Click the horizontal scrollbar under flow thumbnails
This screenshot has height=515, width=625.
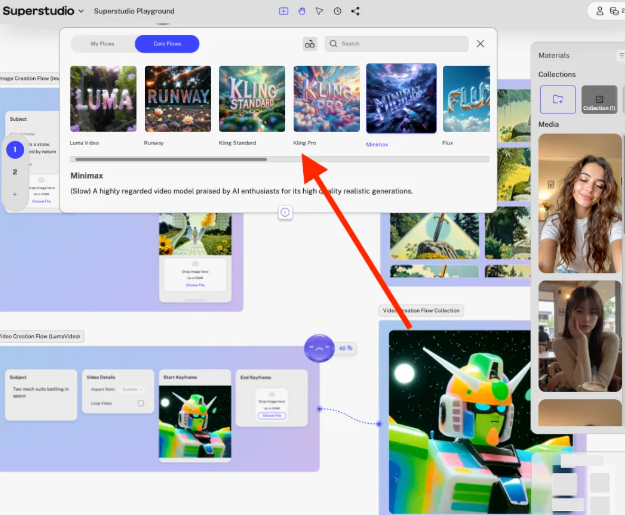click(170, 159)
